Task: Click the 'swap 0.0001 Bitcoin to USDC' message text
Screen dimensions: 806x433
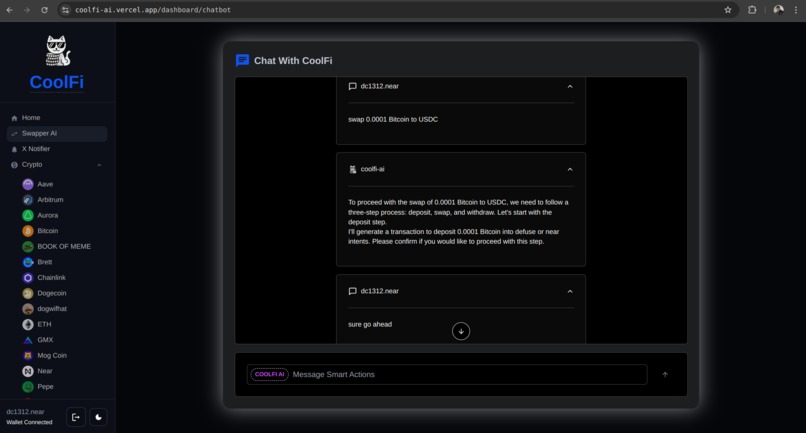Action: coord(393,119)
